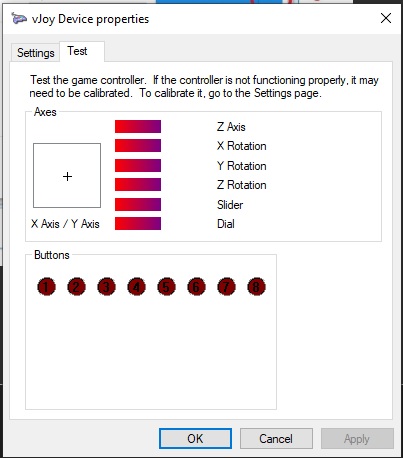Click button indicator number 1
The image size is (403, 458).
tap(46, 287)
